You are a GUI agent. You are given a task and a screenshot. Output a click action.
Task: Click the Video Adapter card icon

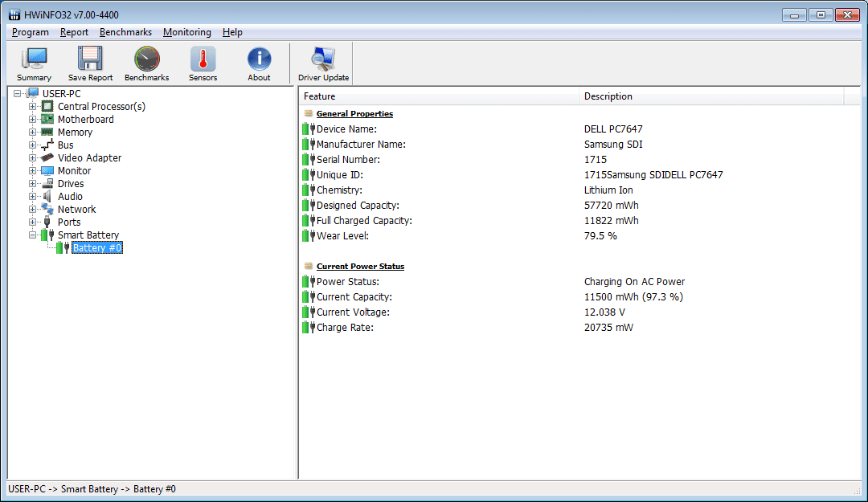point(47,157)
